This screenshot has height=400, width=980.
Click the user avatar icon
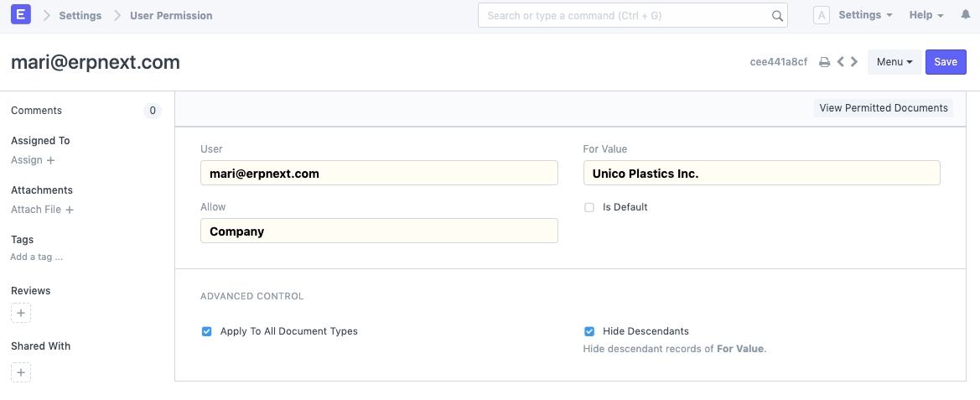pos(822,15)
